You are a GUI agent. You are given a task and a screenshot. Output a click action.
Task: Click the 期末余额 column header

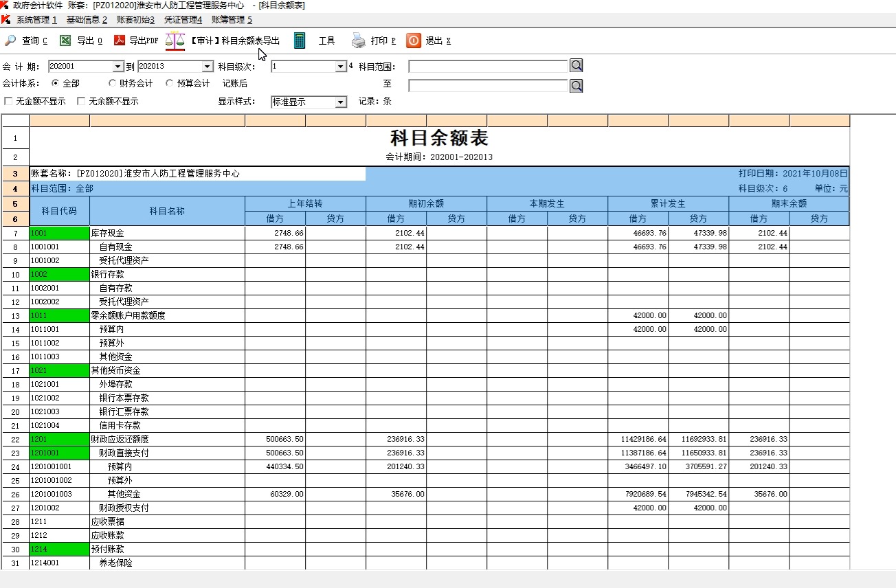pos(789,204)
